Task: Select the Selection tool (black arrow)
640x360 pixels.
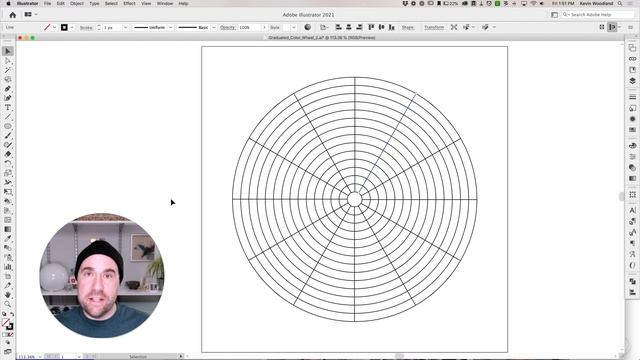Action: click(x=8, y=51)
